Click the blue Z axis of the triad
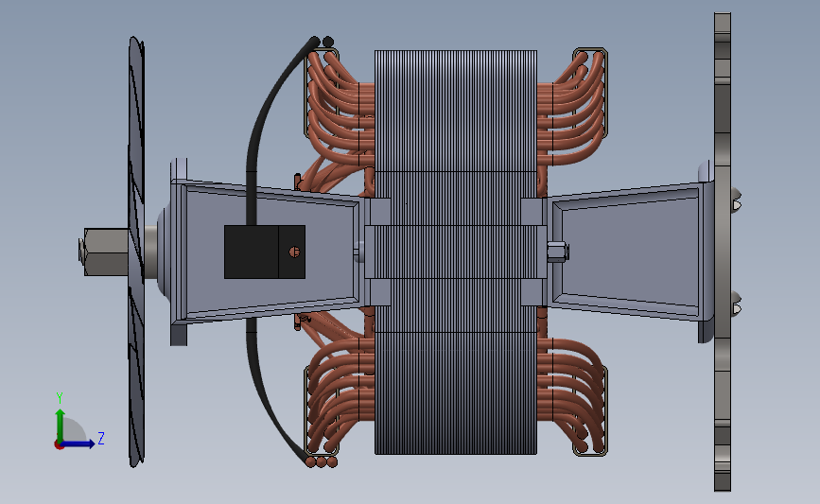 78,444
